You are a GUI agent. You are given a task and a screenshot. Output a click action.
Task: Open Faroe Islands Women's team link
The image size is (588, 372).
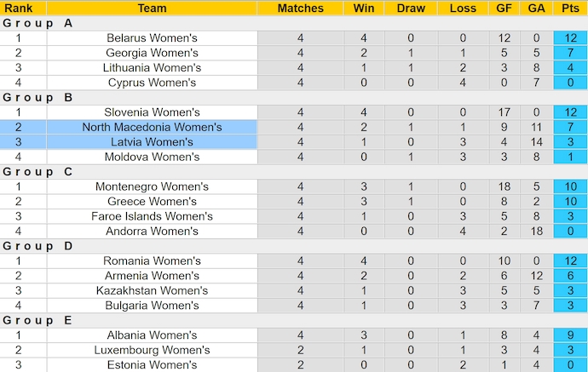tap(152, 216)
